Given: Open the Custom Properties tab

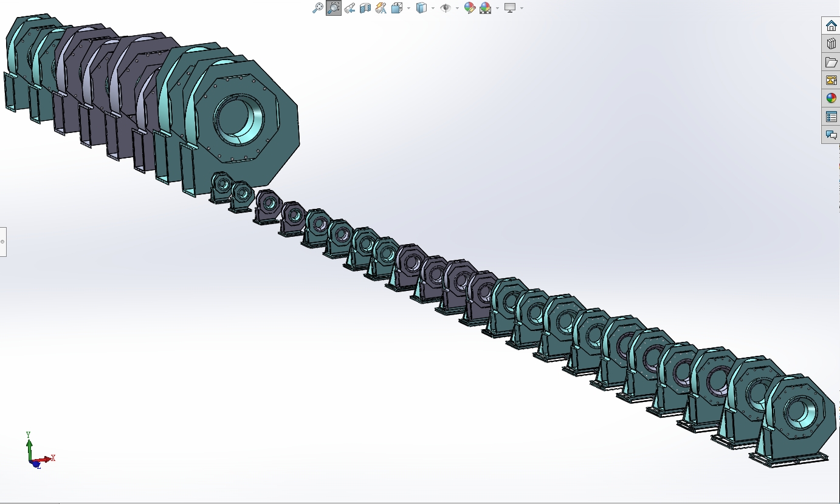Looking at the screenshot, I should 831,117.
